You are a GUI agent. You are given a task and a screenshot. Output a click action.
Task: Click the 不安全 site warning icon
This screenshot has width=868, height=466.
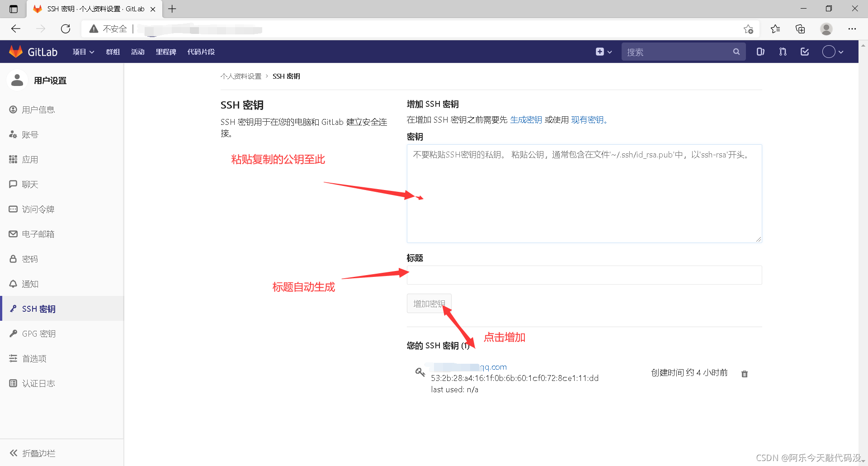click(x=94, y=29)
